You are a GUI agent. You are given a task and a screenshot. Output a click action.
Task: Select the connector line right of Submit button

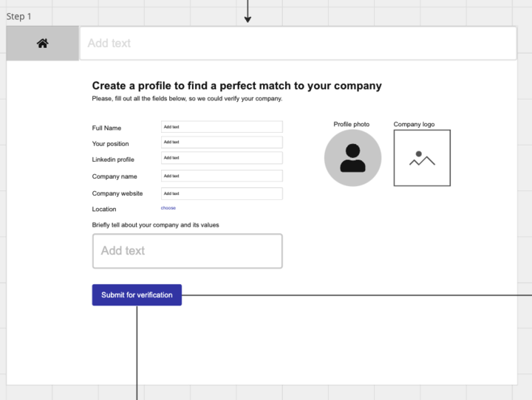point(357,295)
